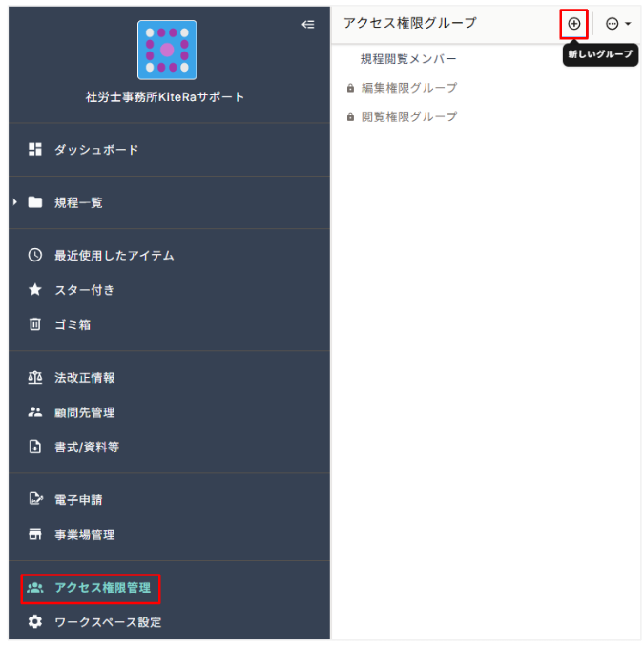Open 書式/資料等 documents
Viewport: 644px width, 648px height.
coord(87,448)
